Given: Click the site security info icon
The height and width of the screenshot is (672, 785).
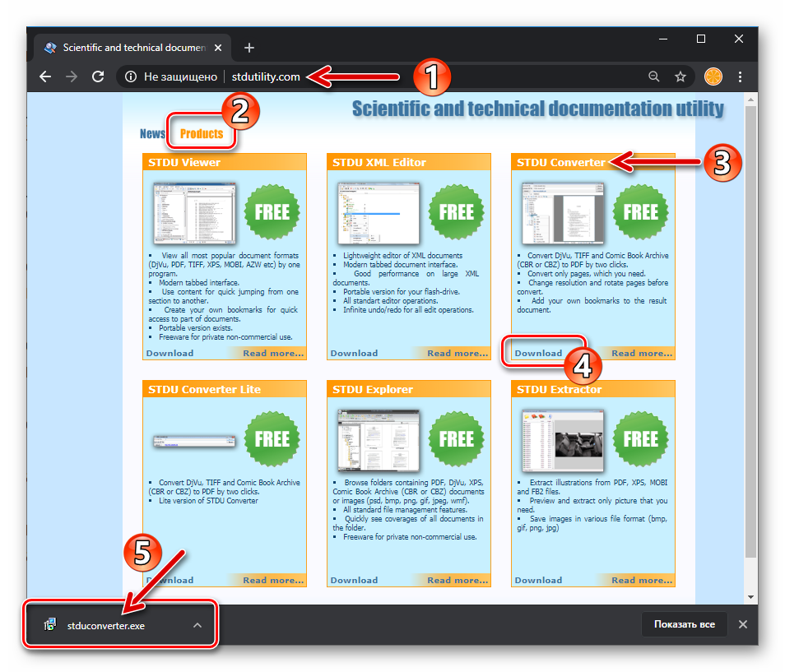Looking at the screenshot, I should pyautogui.click(x=130, y=76).
